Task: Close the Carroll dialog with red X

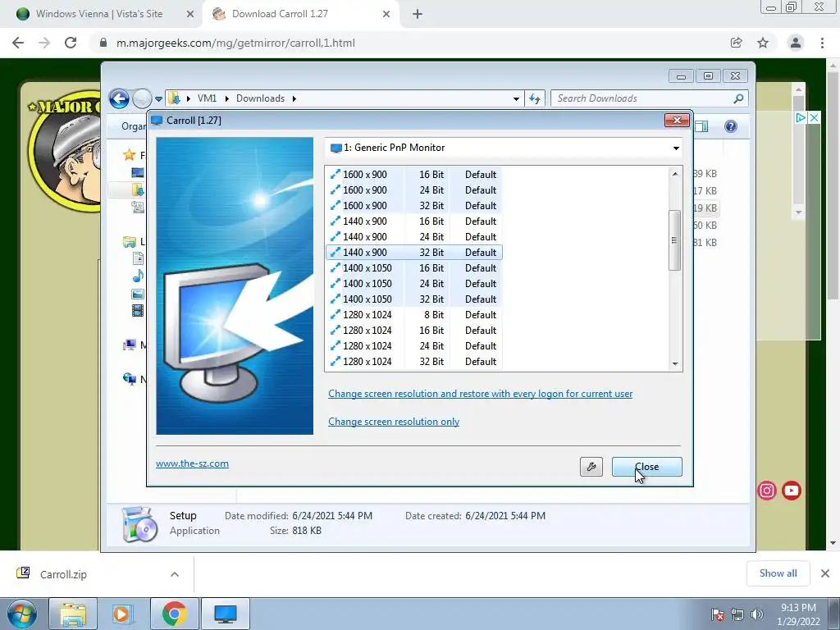Action: click(x=677, y=120)
